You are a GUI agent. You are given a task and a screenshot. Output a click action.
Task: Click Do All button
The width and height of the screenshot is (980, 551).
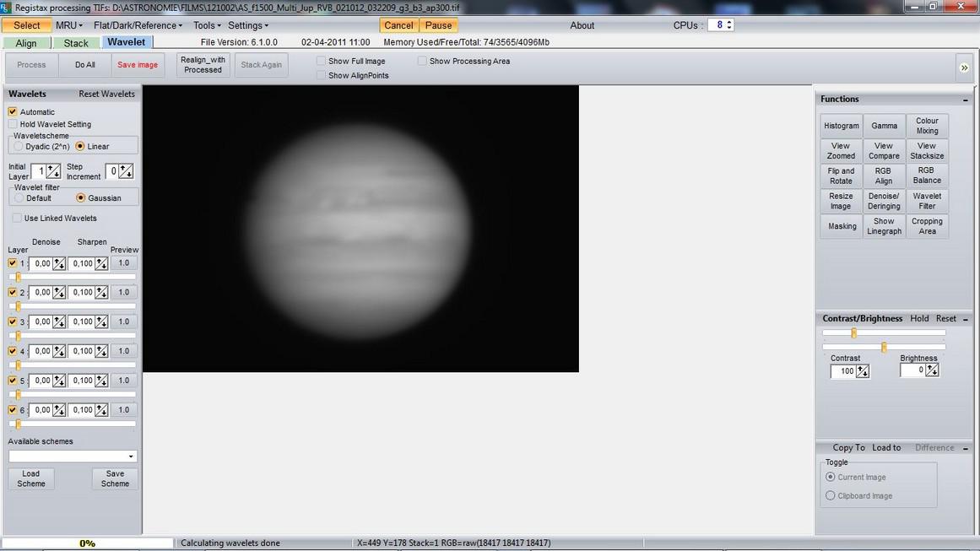click(x=85, y=65)
